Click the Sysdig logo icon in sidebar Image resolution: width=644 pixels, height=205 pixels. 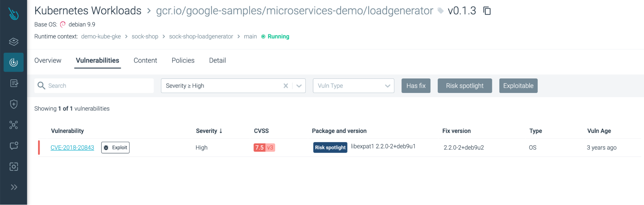[14, 14]
